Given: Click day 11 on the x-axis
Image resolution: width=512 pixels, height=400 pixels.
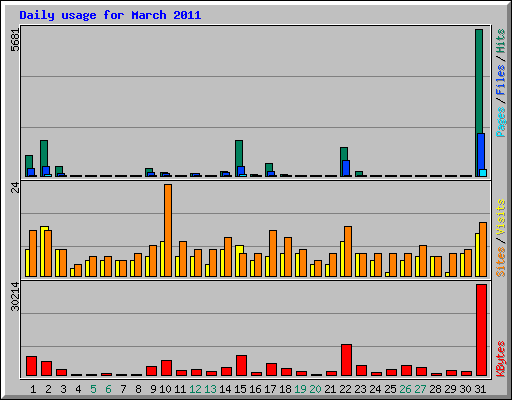Looking at the screenshot, I should 180,389.
